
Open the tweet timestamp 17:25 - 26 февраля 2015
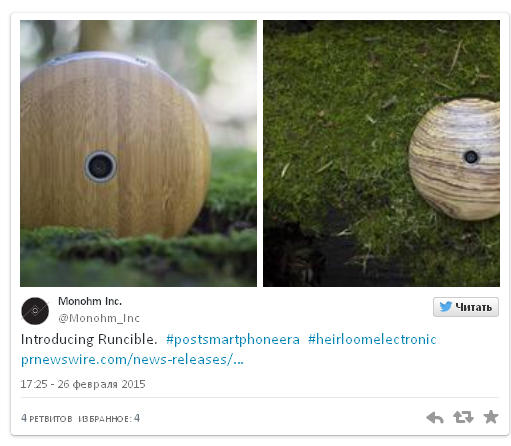click(x=83, y=384)
